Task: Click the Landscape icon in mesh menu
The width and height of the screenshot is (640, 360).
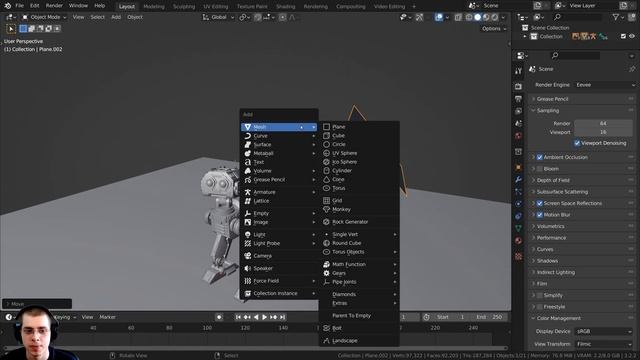Action: tap(327, 341)
